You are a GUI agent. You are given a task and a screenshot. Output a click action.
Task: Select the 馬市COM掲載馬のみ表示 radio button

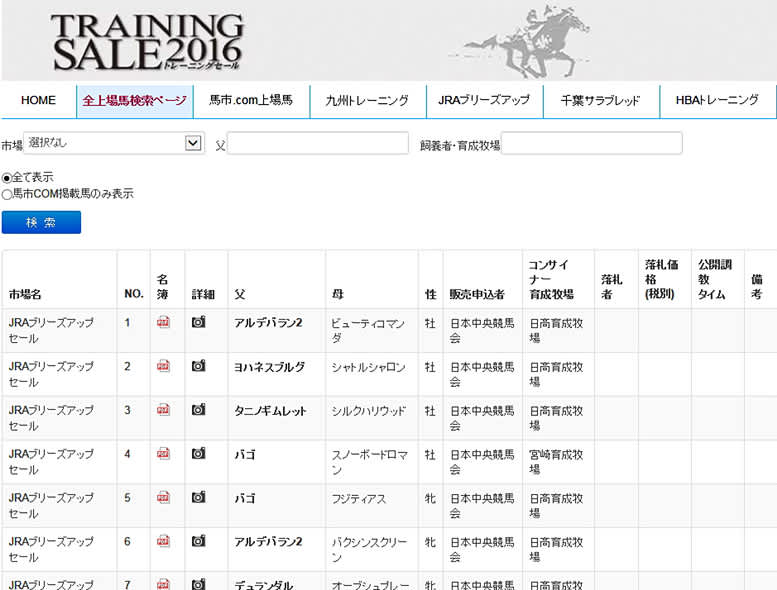click(6, 194)
